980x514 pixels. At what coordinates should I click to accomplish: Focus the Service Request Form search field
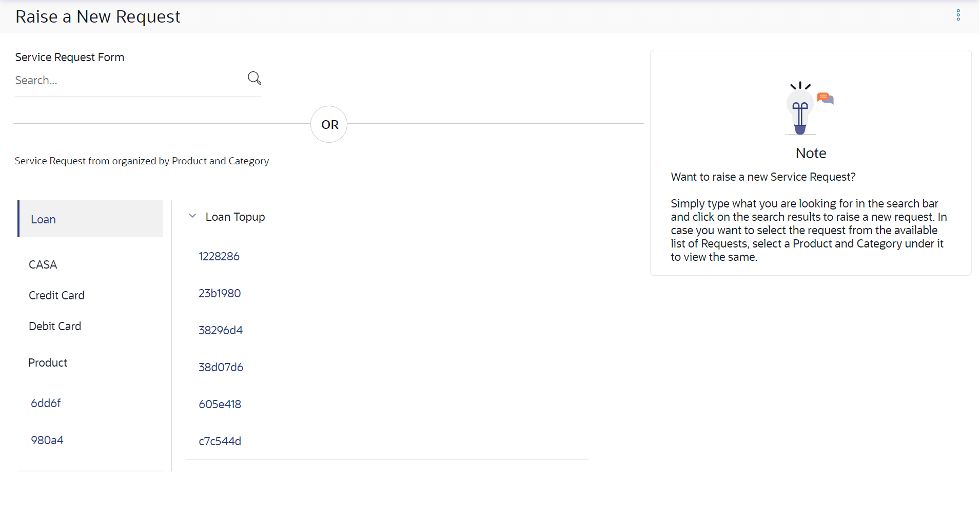pos(128,80)
